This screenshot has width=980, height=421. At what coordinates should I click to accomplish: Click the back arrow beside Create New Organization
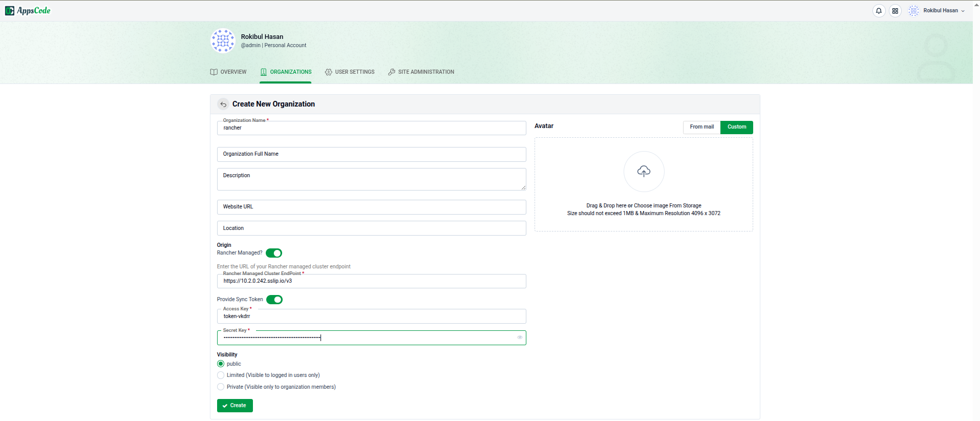click(223, 104)
